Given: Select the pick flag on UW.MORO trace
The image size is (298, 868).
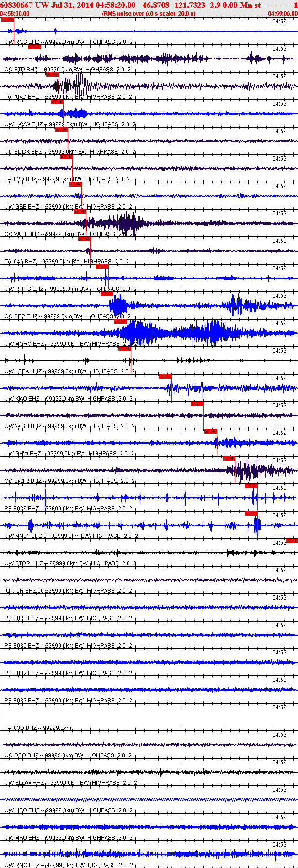Looking at the screenshot, I should click(120, 321).
